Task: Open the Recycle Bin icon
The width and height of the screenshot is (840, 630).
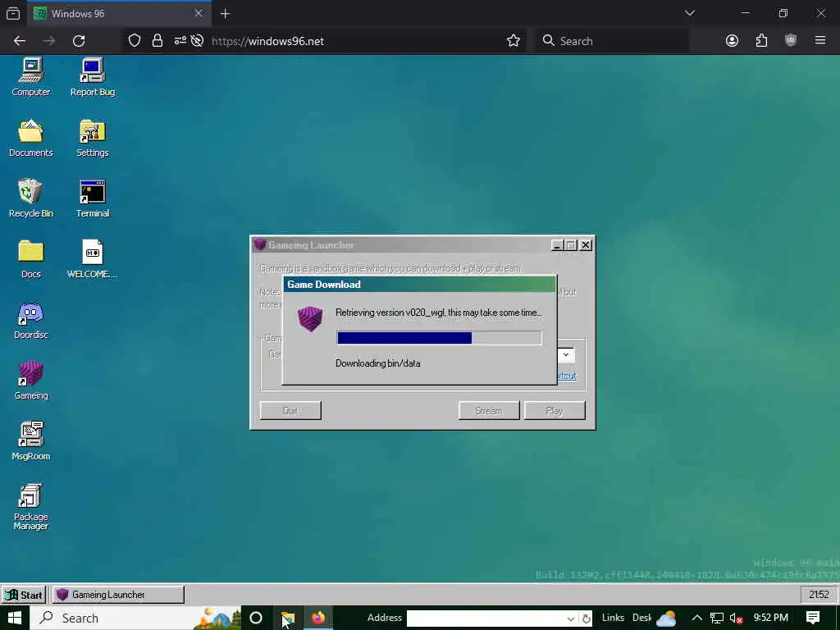Action: click(x=31, y=199)
